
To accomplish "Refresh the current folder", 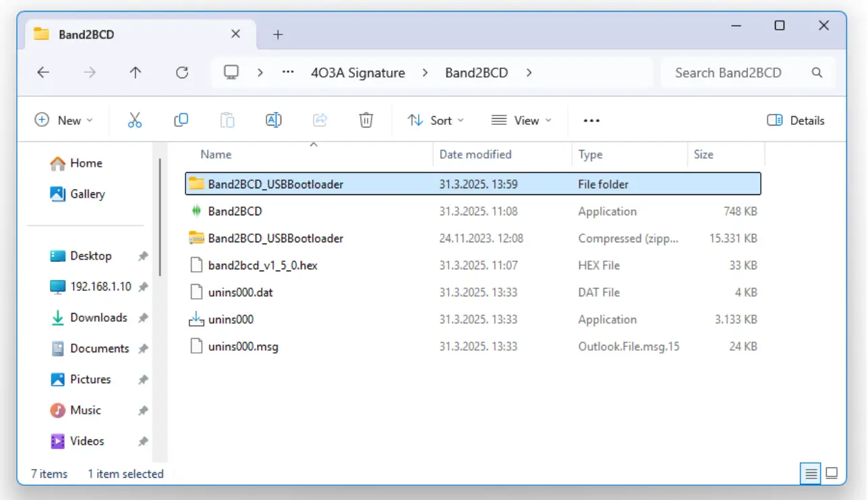I will pyautogui.click(x=181, y=72).
